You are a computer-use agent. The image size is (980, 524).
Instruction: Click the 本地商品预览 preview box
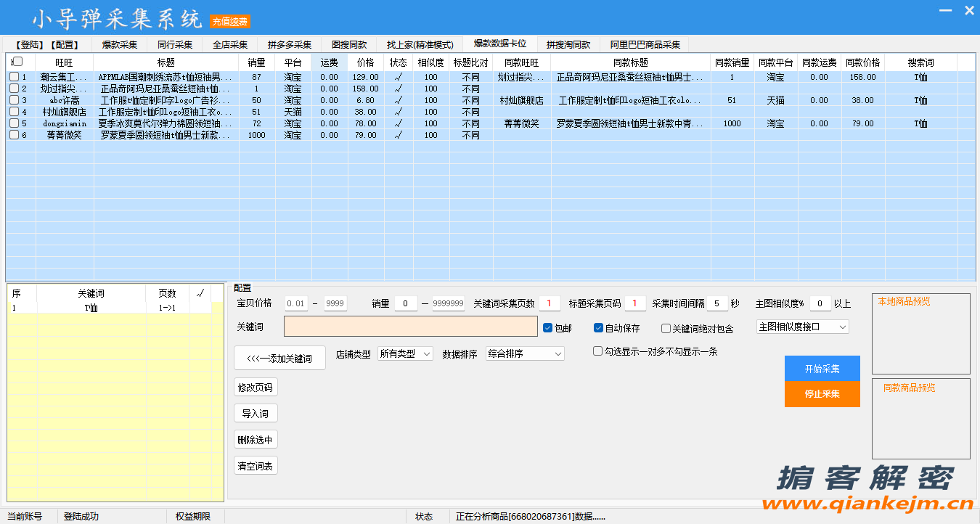[920, 333]
